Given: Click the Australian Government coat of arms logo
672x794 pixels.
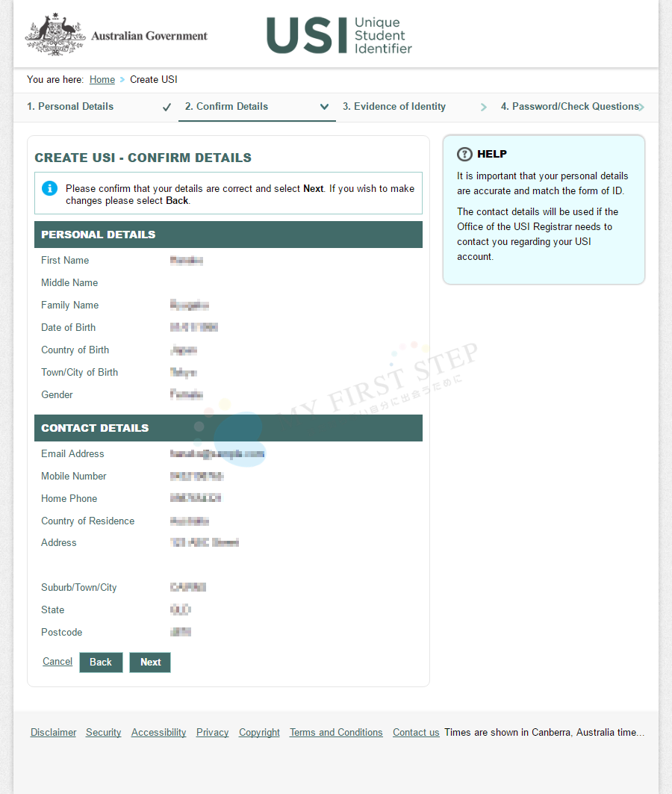Looking at the screenshot, I should [54, 34].
